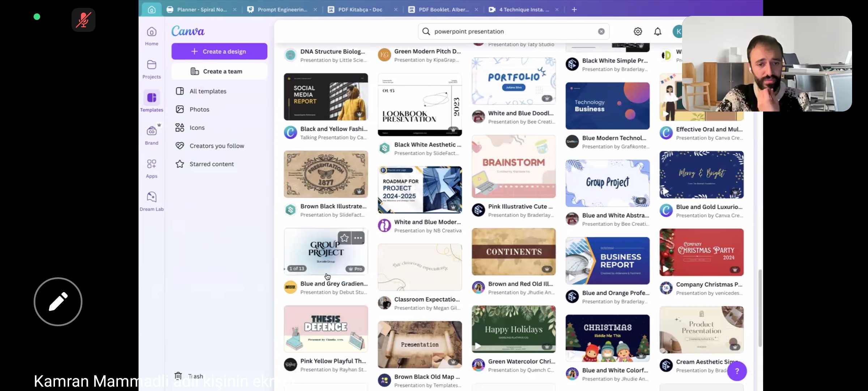Open Brown Black Old Map presentation thumbnail
This screenshot has height=391, width=868.
point(420,344)
